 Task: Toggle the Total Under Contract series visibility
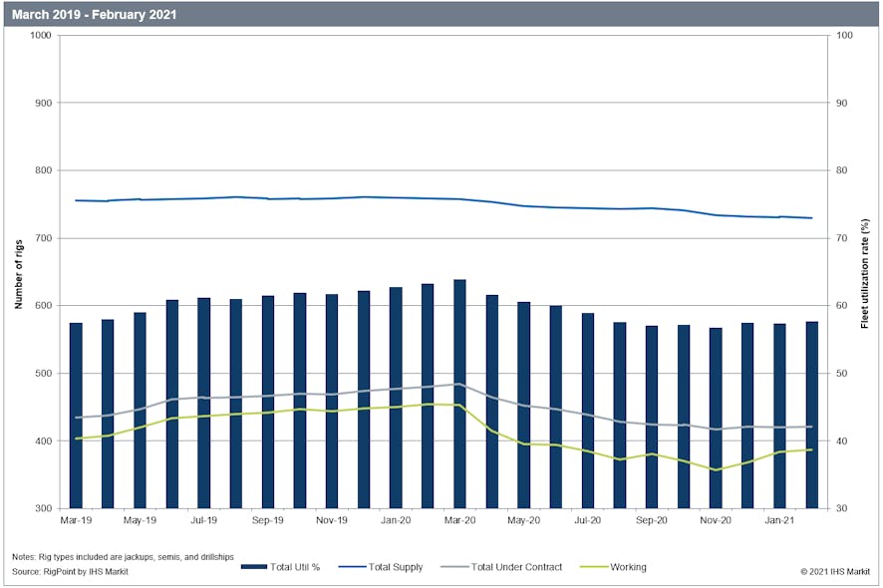(519, 566)
